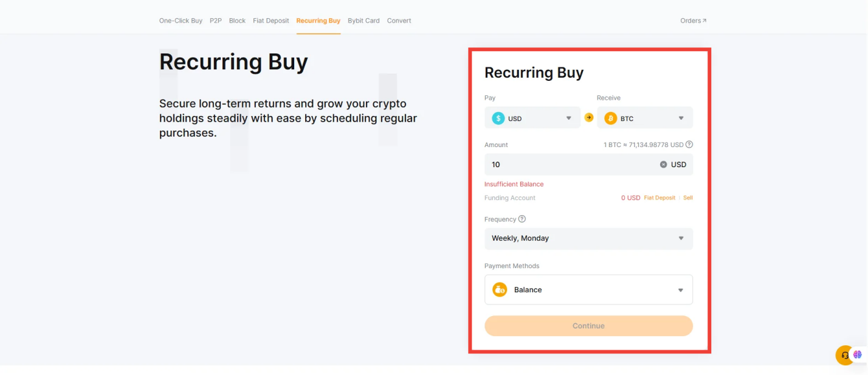
Task: Switch to the Bybit Card tab
Action: coord(363,20)
